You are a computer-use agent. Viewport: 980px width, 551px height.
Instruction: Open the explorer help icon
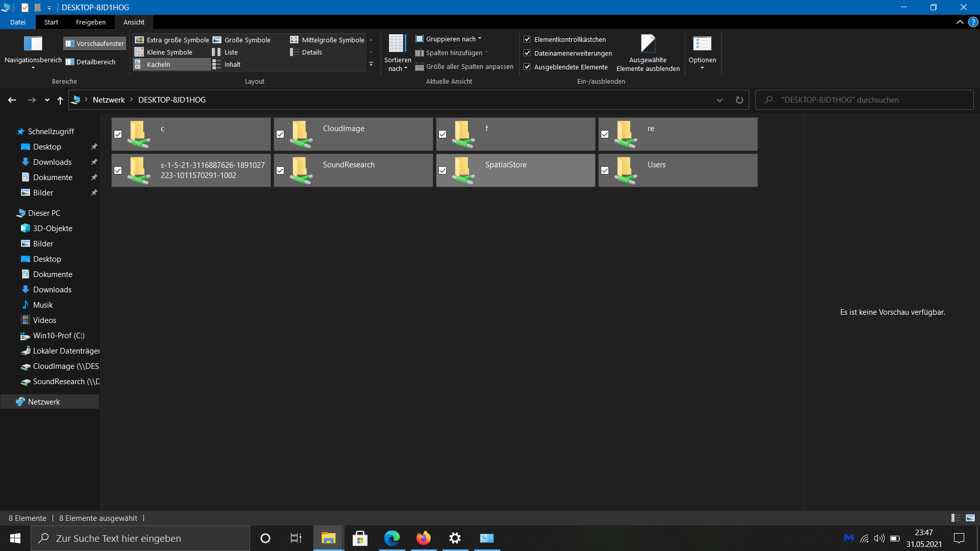pyautogui.click(x=973, y=22)
